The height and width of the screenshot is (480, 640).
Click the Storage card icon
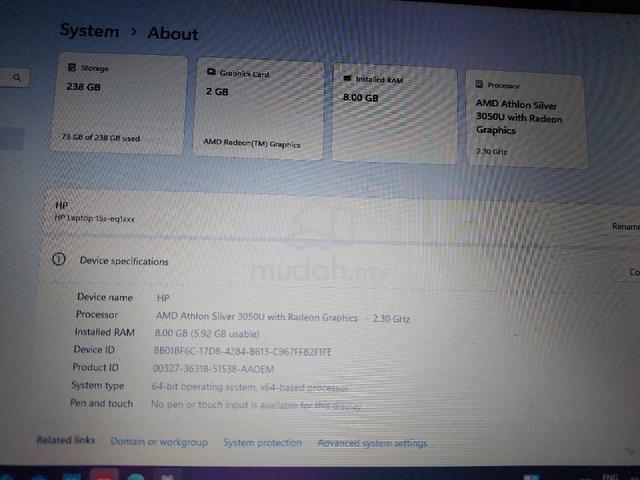(x=72, y=67)
